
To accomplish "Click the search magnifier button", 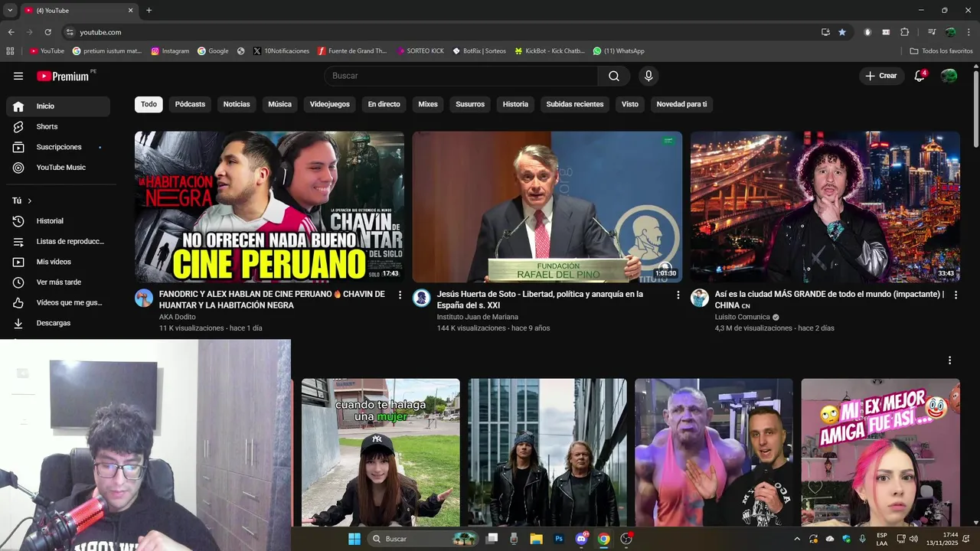I will click(x=614, y=76).
